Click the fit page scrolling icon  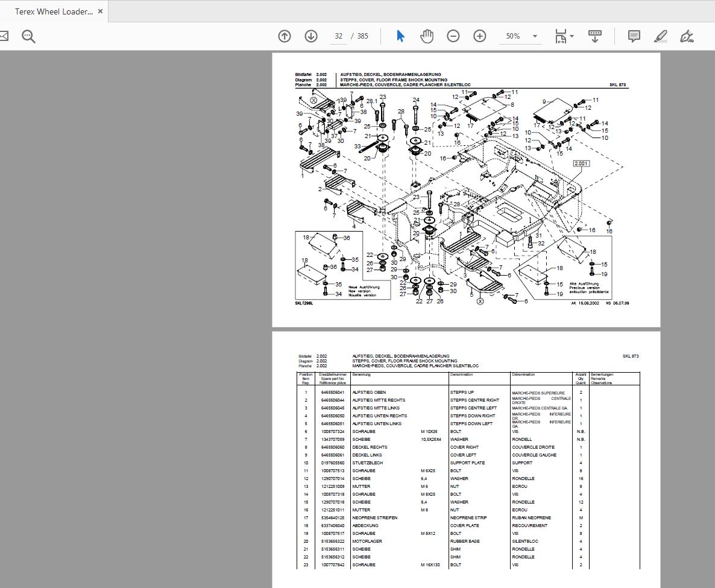[561, 36]
